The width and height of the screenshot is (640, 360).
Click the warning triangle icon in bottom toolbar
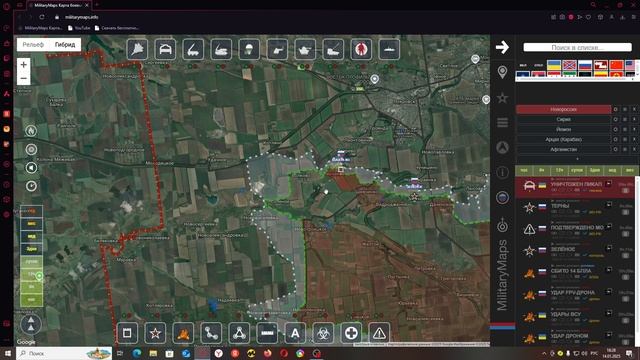pyautogui.click(x=379, y=333)
